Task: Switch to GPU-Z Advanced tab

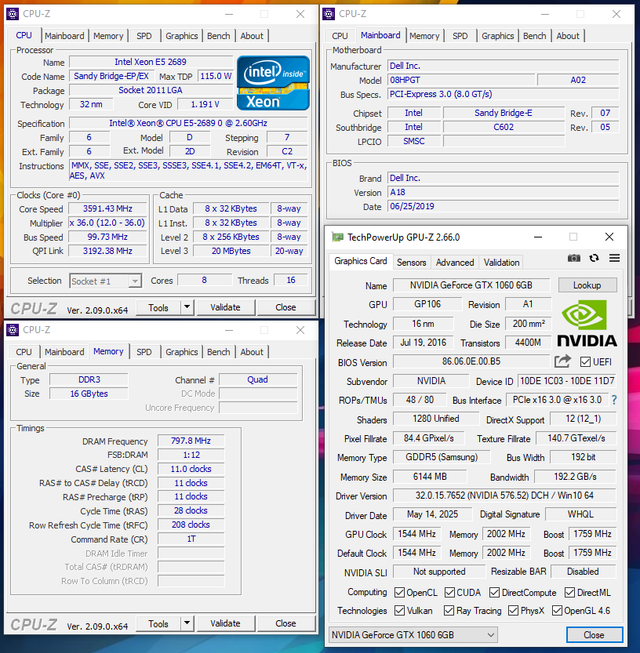Action: (x=455, y=262)
